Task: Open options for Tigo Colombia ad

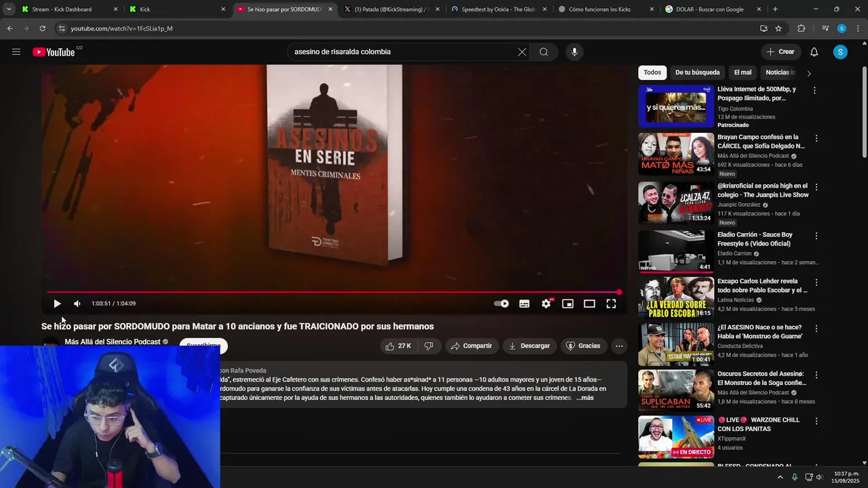Action: coord(814,90)
